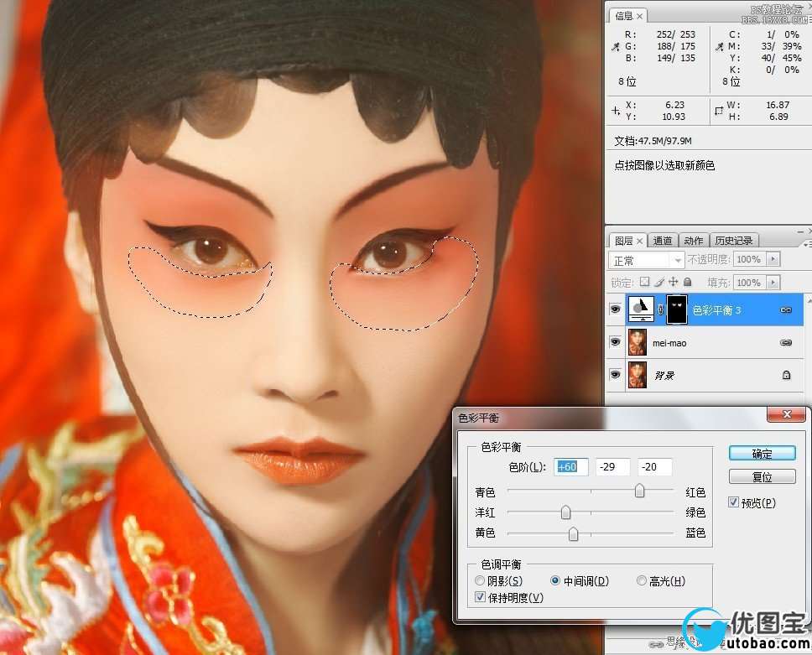Screen dimensions: 812x655
Task: Click the padlock icon on 背景 layer
Action: (786, 375)
